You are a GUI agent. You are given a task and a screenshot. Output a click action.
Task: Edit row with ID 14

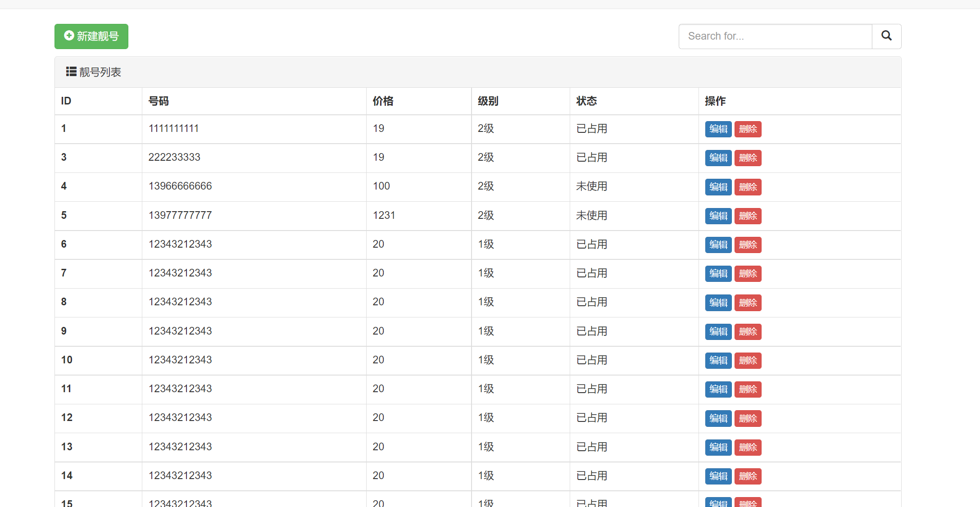pos(718,476)
